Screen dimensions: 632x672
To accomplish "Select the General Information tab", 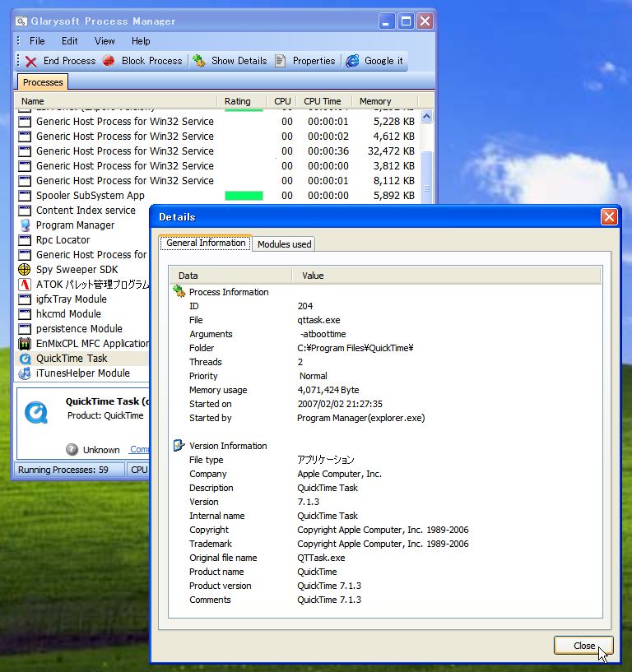I will (206, 243).
